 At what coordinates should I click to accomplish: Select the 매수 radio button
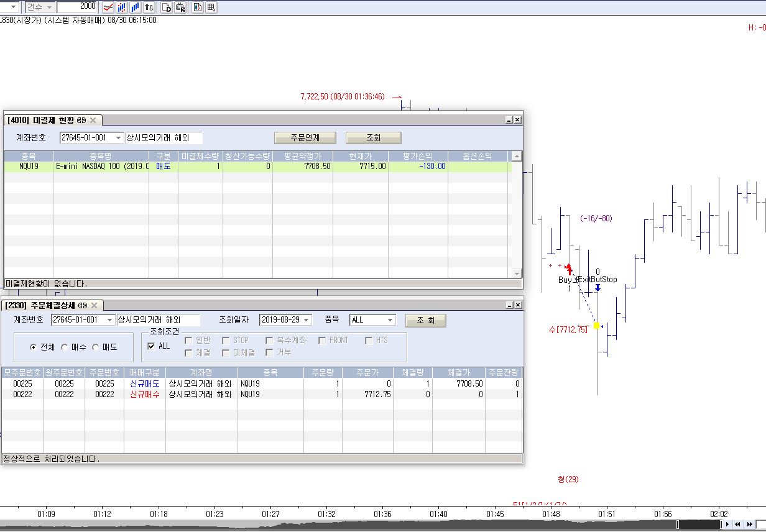pyautogui.click(x=64, y=347)
